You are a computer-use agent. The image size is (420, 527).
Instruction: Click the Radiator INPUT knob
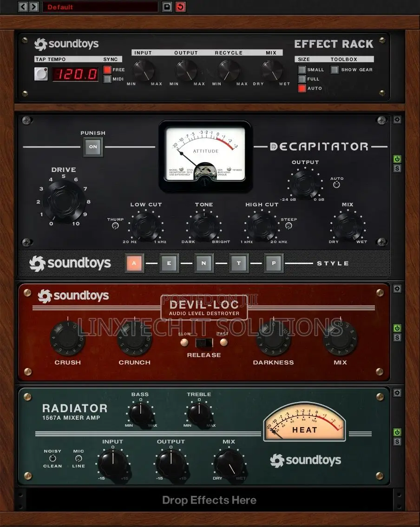(113, 465)
